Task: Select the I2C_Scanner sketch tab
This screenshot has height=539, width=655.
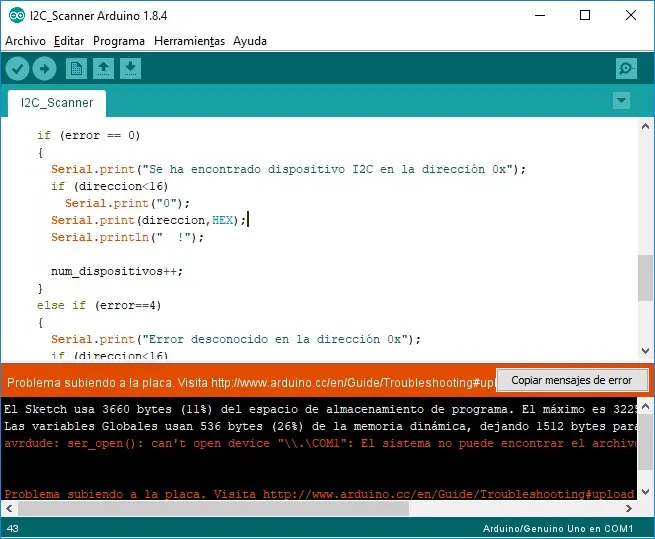Action: pos(57,102)
